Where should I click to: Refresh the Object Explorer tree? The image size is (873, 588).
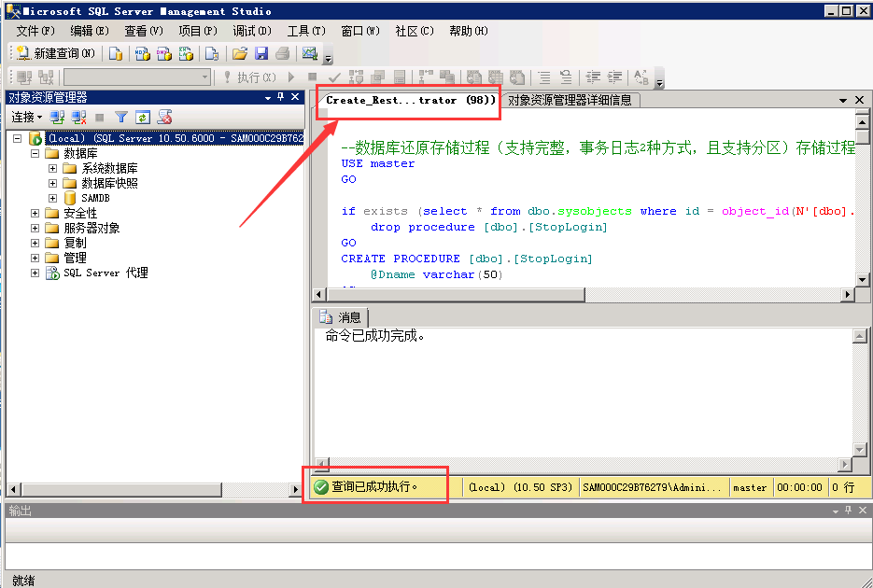click(143, 118)
